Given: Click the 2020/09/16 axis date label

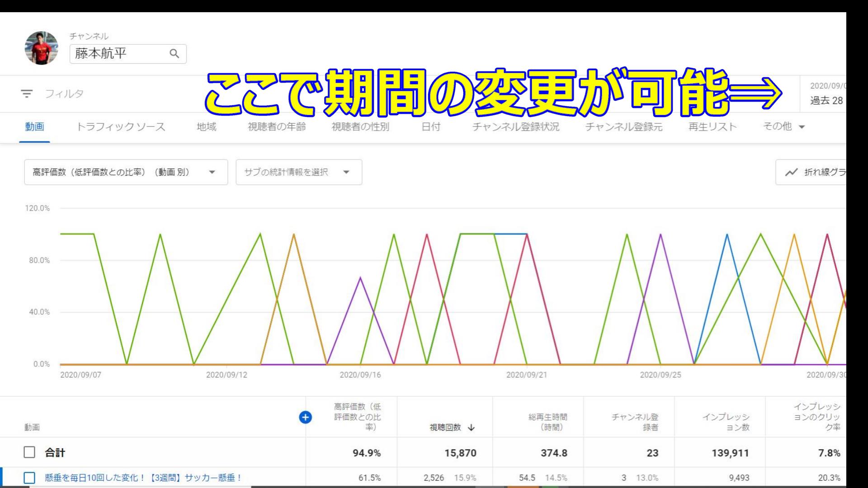Looking at the screenshot, I should tap(360, 375).
